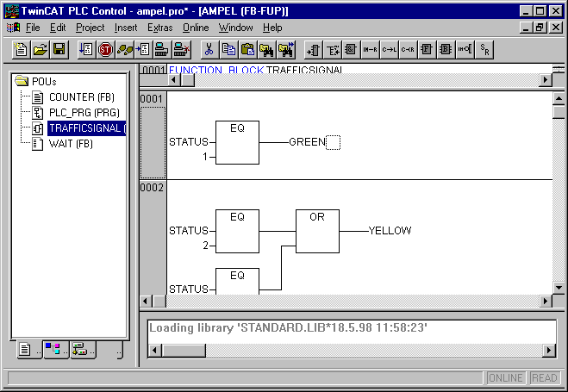Click the editor horizontal scrollbar left arrow
The width and height of the screenshot is (568, 392).
point(146,302)
